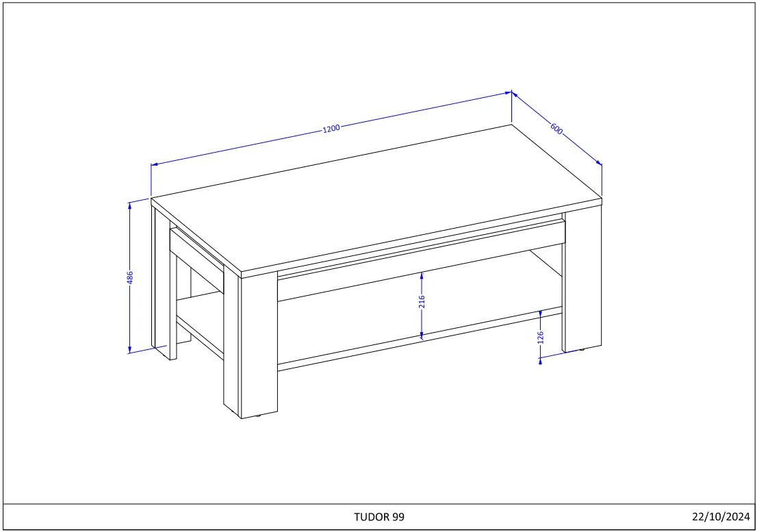
Task: Select the 486 height dimension text
Action: coord(129,277)
